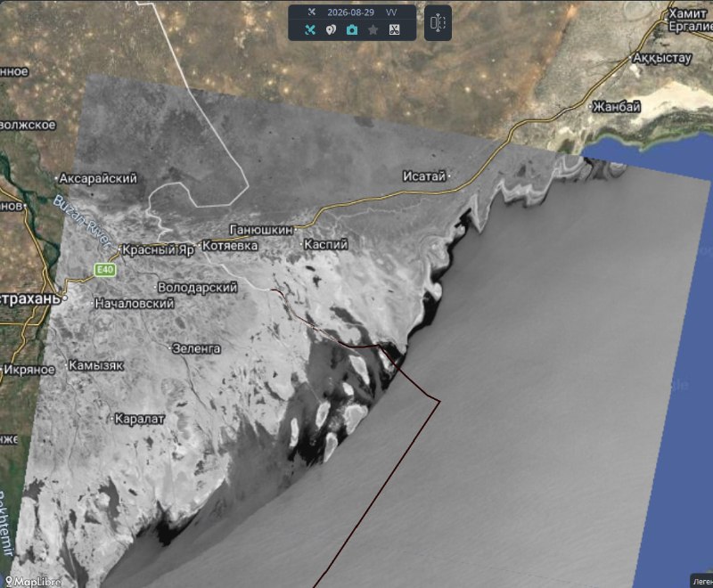Click the Легенда button at bottom right
Viewport: 713px width, 588px height.
702,582
